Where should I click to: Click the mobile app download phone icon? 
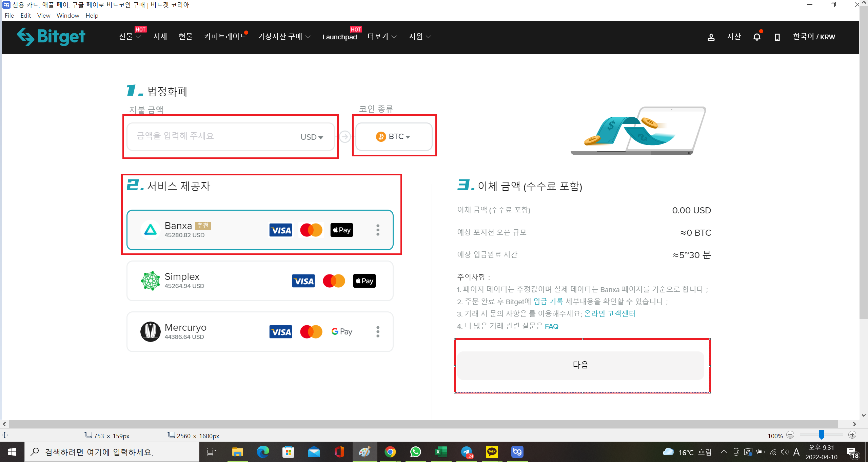tap(777, 37)
